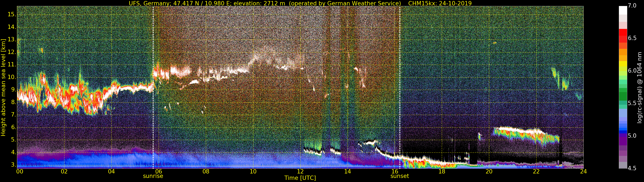Click the gray segment at colorbar bottom
Viewport: 644px width, 182px height.
[623, 165]
